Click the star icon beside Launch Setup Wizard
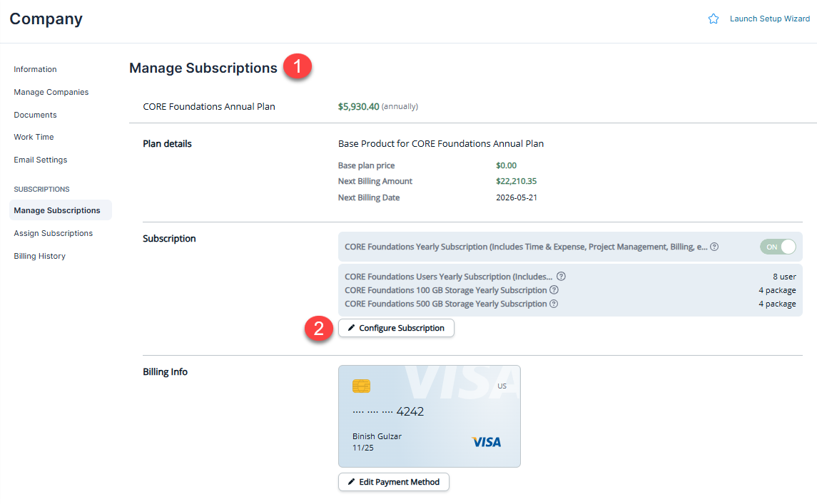 [713, 19]
